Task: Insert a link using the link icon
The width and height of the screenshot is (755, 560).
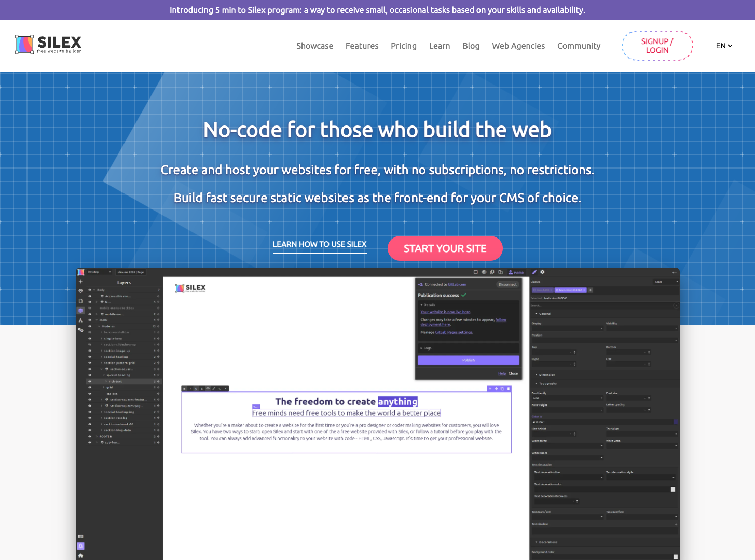Action: (208, 388)
